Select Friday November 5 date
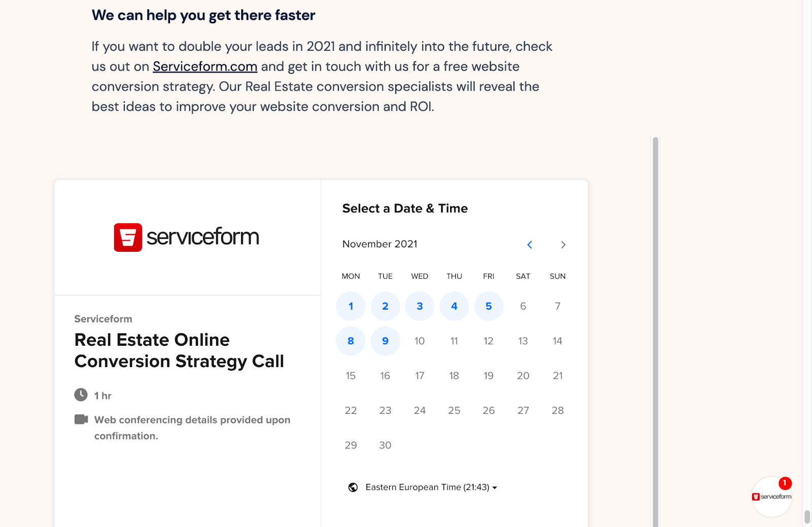The width and height of the screenshot is (812, 527). click(x=489, y=306)
